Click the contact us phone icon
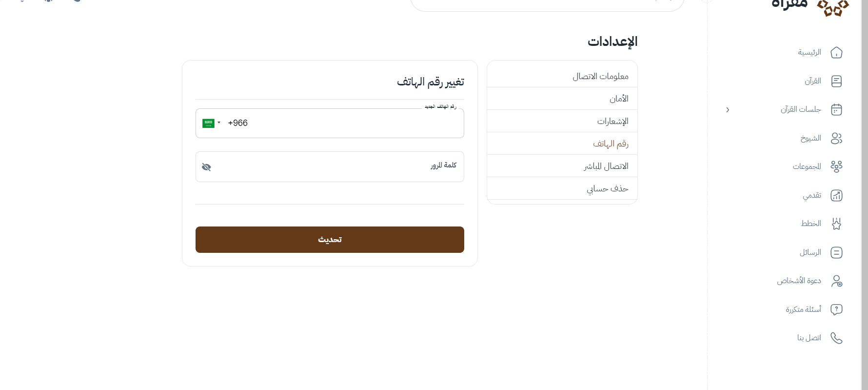868x390 pixels. click(836, 338)
